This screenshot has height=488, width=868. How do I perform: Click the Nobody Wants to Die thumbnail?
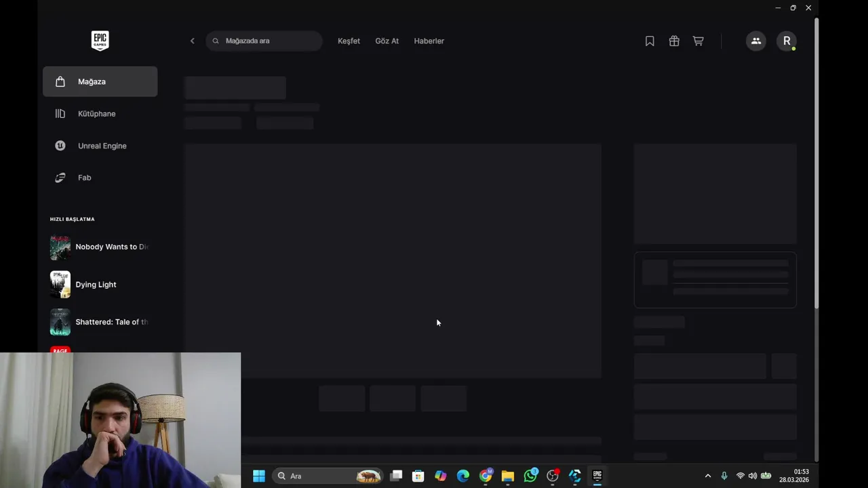click(60, 247)
